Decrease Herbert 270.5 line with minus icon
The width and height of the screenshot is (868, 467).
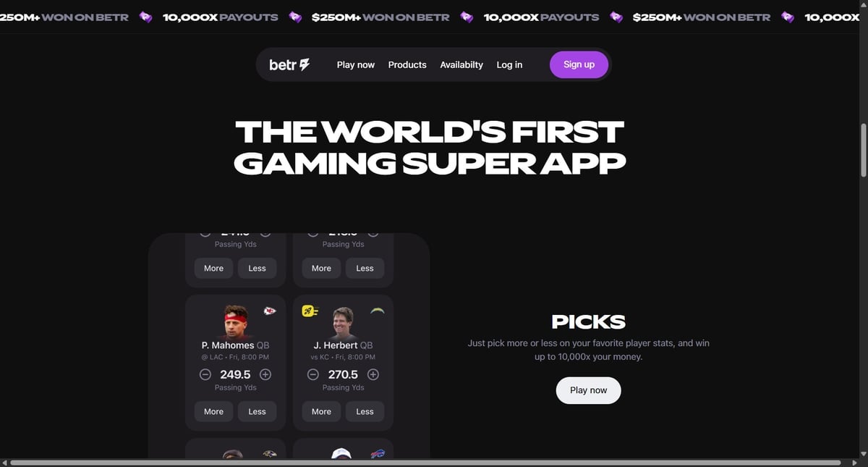click(x=313, y=374)
